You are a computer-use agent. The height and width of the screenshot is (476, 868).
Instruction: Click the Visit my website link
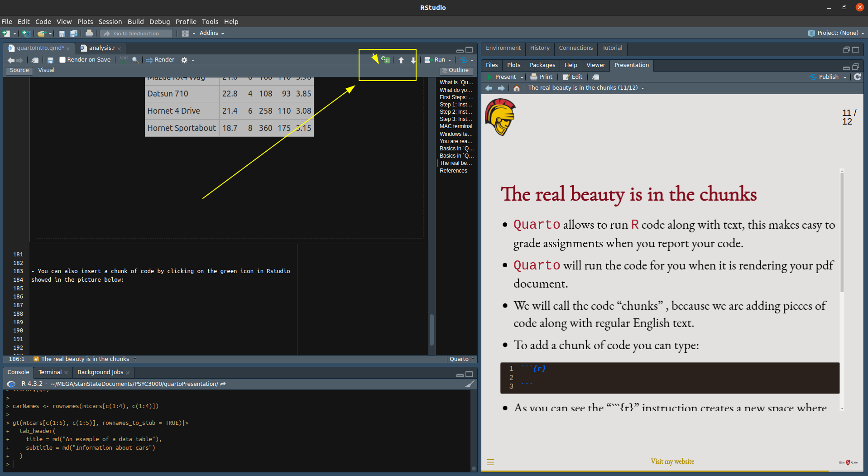(672, 462)
